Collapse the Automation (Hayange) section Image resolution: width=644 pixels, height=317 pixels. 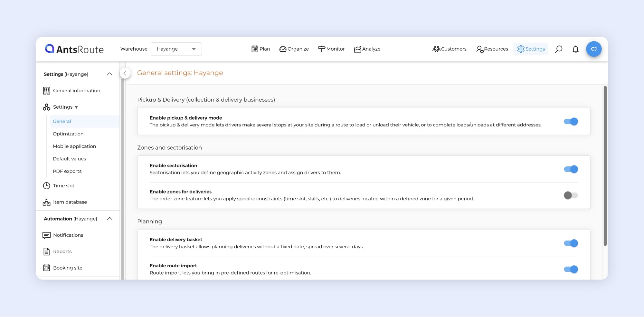[109, 219]
